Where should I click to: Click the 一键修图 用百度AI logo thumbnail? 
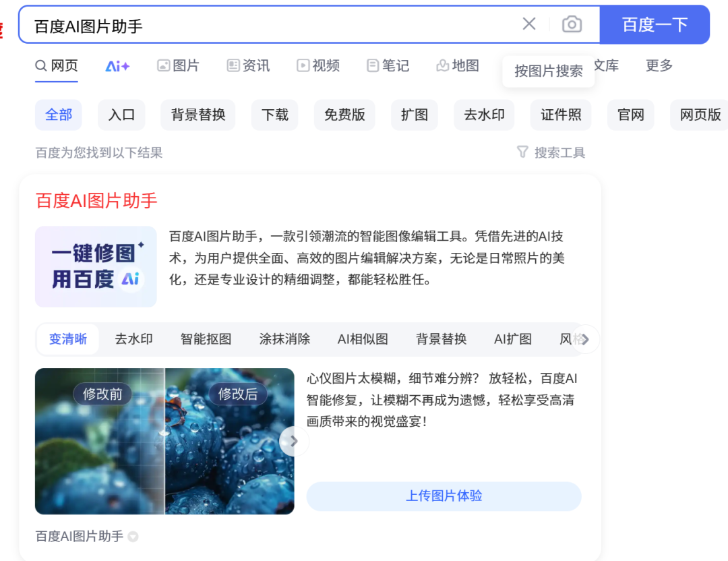[x=96, y=266]
